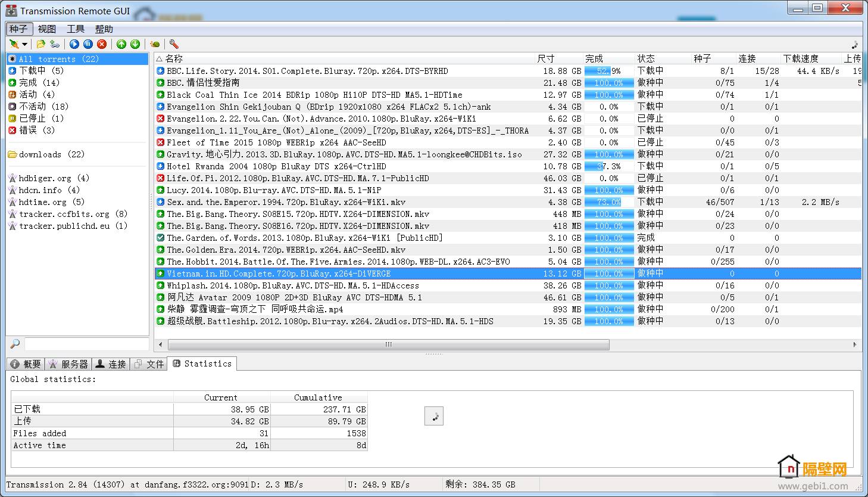Remove torrent with red X icon

pyautogui.click(x=102, y=44)
